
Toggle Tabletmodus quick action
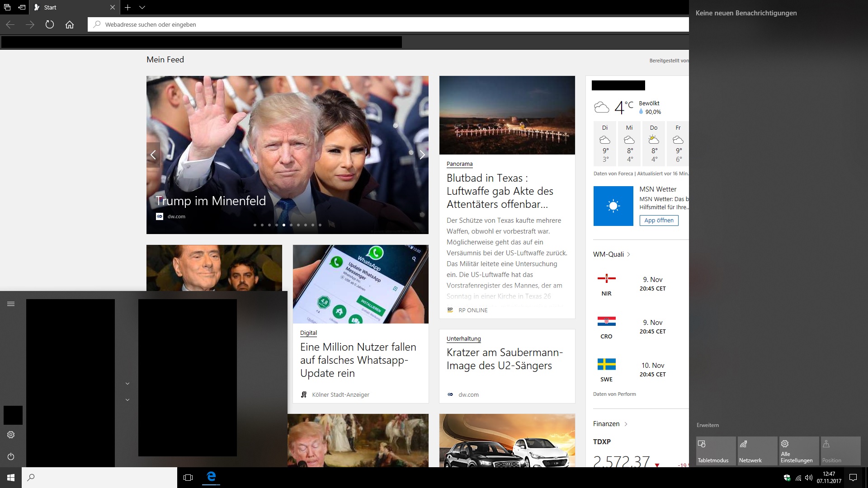point(716,451)
